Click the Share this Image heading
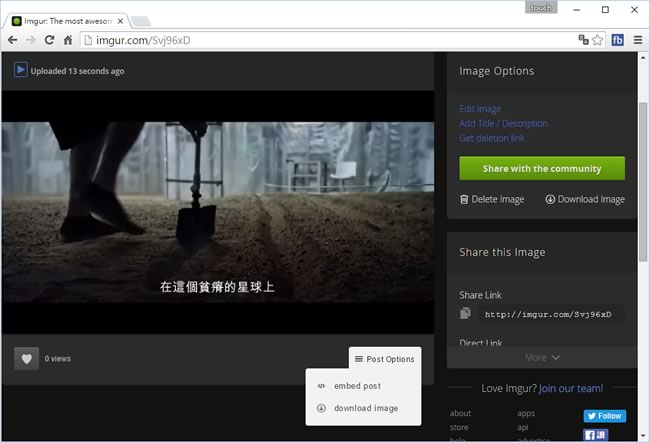Screen dimensions: 650x443 (502, 252)
